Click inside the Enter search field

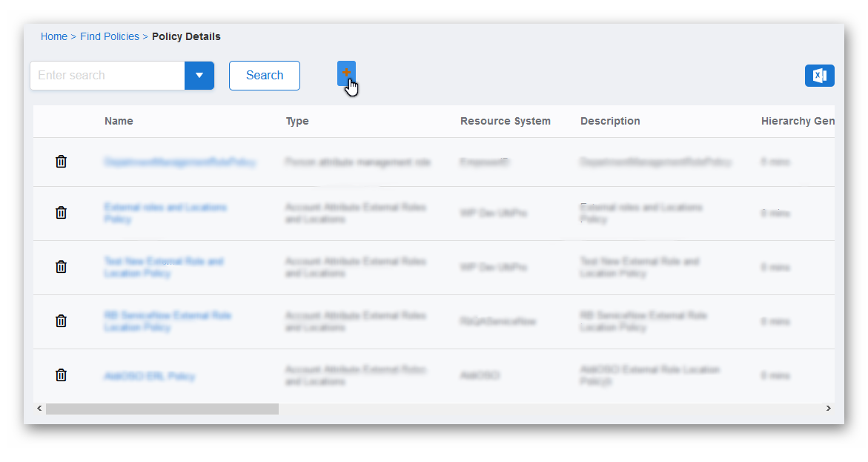104,75
